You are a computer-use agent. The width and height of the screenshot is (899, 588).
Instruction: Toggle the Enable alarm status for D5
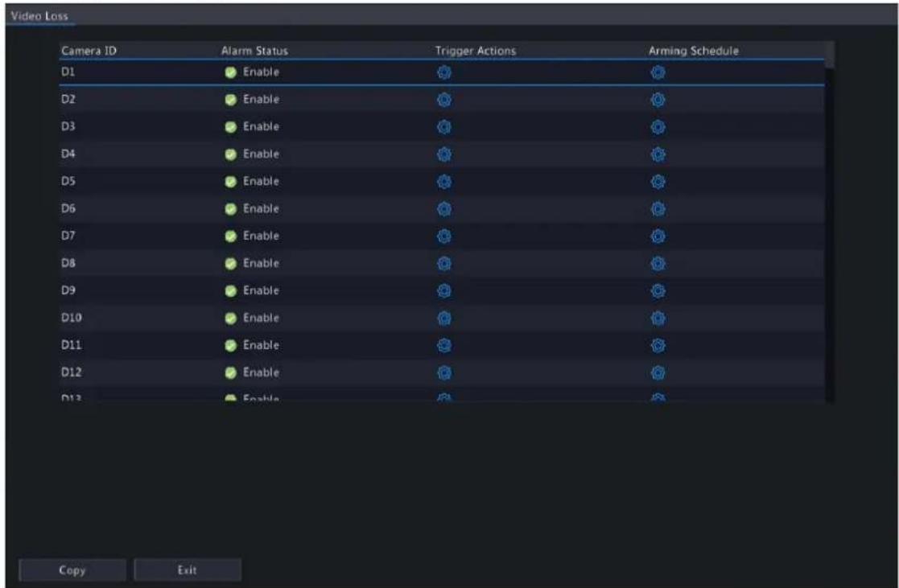(231, 182)
